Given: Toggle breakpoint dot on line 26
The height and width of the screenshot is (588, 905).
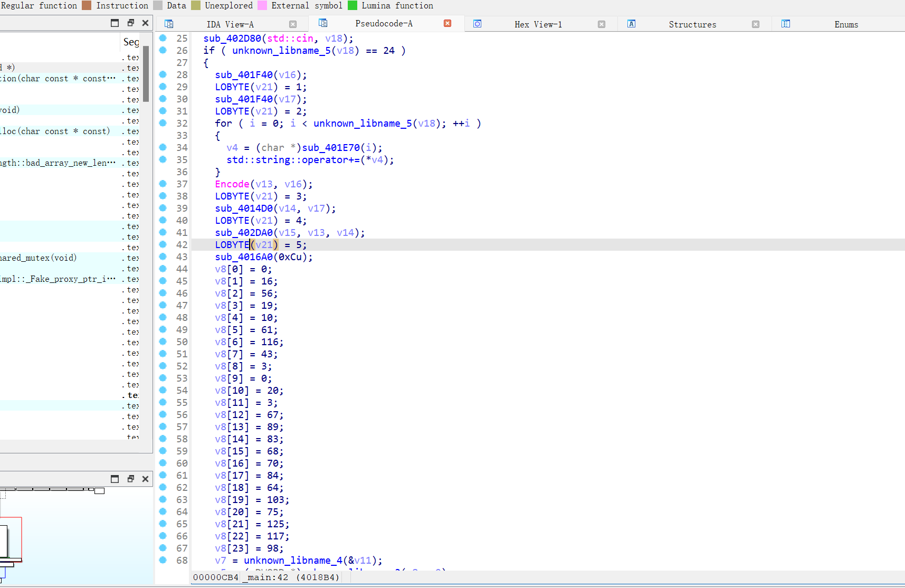Looking at the screenshot, I should pyautogui.click(x=163, y=50).
